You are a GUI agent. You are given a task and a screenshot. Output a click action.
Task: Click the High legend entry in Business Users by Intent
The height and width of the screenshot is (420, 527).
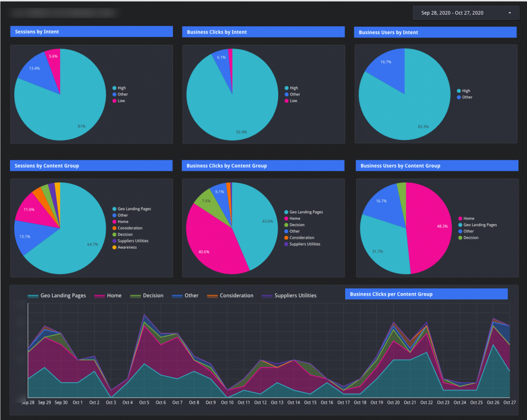click(463, 91)
